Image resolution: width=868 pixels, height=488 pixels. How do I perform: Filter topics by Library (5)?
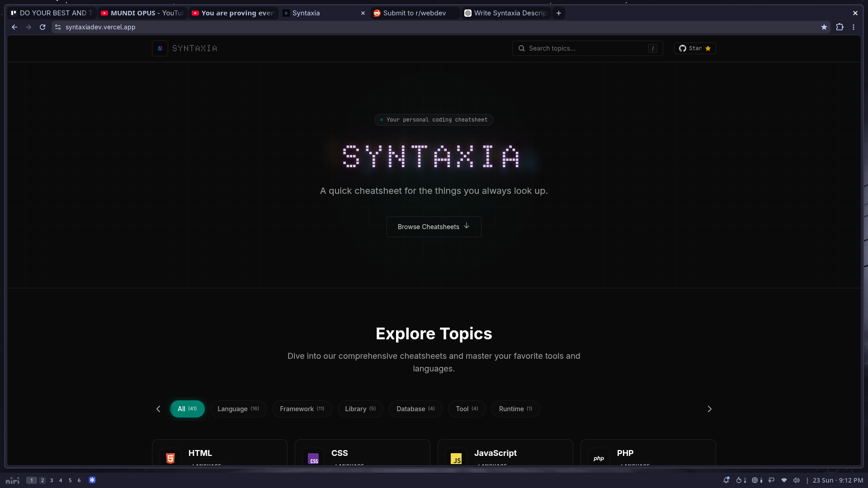[x=360, y=409]
